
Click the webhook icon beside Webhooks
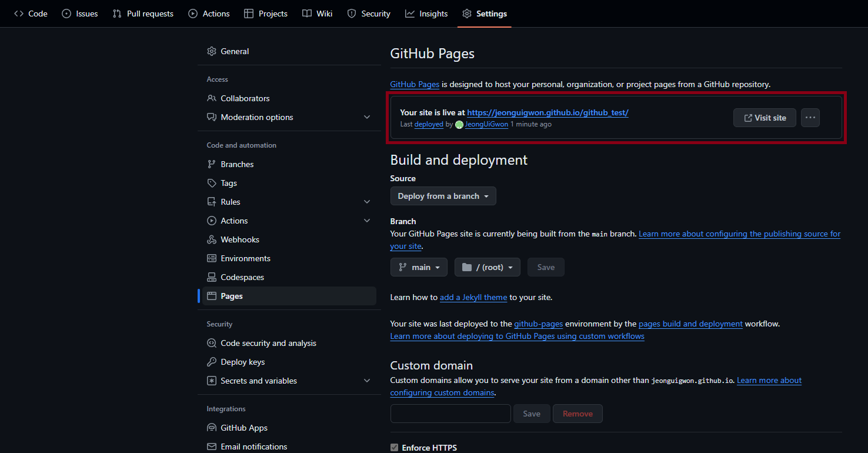pyautogui.click(x=212, y=239)
